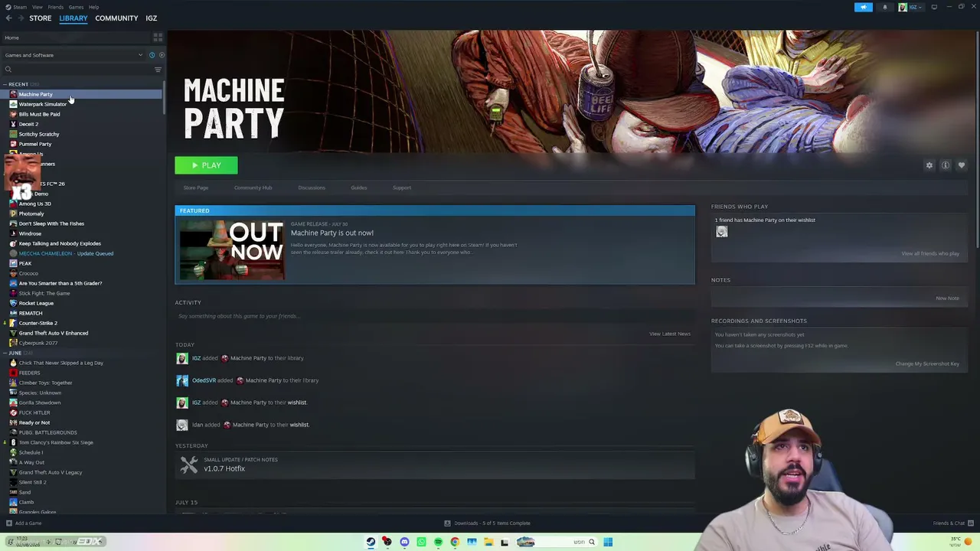Image resolution: width=980 pixels, height=551 pixels.
Task: Open the IGZ account dropdown
Action: pyautogui.click(x=915, y=7)
